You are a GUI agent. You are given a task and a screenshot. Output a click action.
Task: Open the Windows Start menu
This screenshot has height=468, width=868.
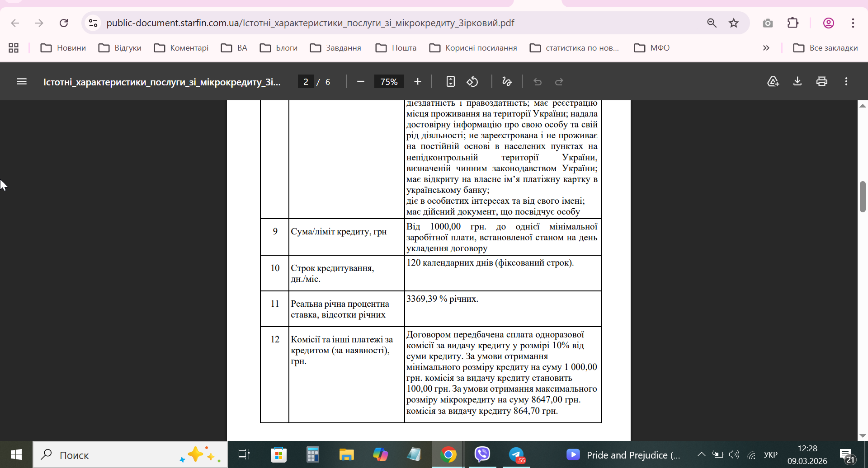pyautogui.click(x=16, y=454)
